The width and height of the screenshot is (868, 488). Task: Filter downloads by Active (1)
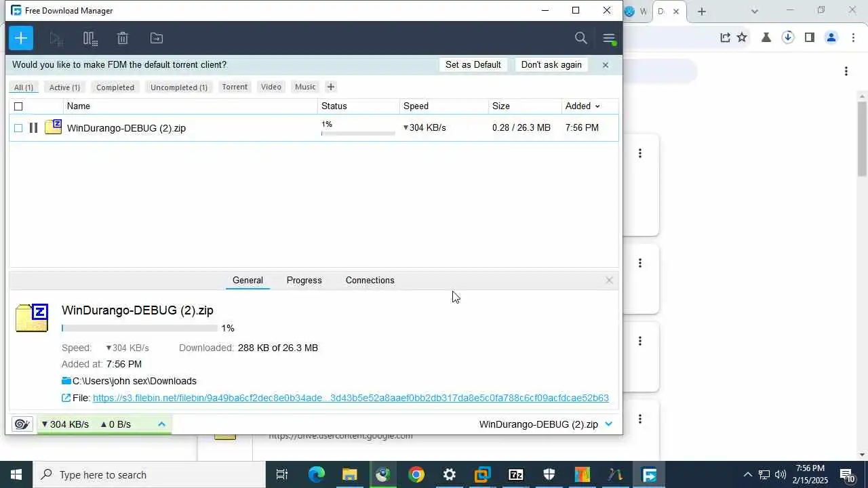tap(64, 87)
